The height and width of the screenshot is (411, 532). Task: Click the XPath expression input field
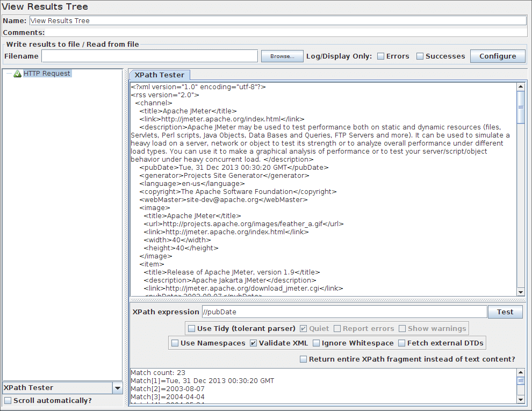(344, 312)
